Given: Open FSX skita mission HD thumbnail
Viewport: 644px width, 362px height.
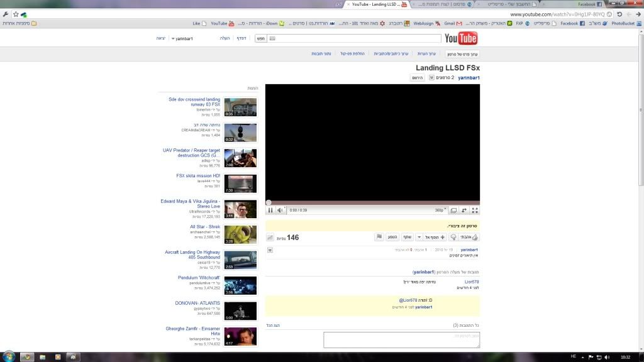Looking at the screenshot, I should (x=240, y=184).
